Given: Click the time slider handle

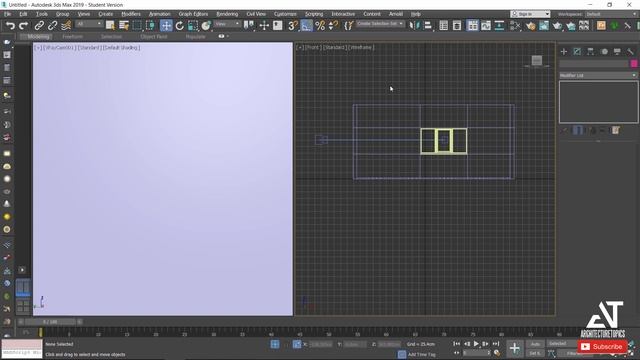Looking at the screenshot, I should point(50,322).
